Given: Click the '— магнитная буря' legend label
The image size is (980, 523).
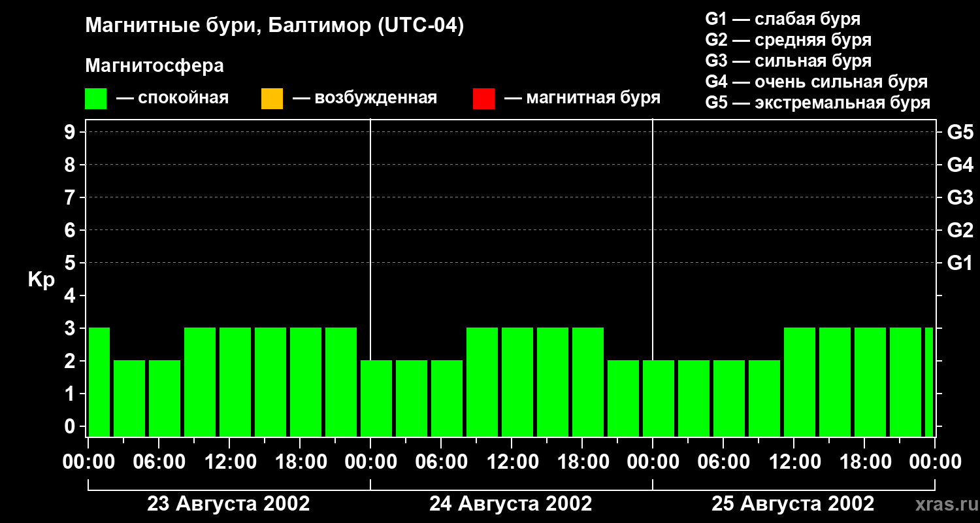Looking at the screenshot, I should pos(583,99).
